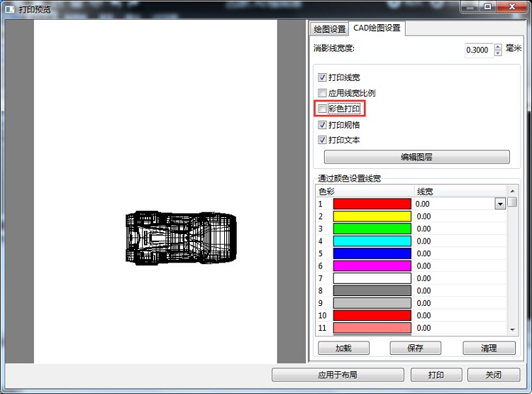Select the cyan swatch in row 4
The image size is (532, 394).
[x=372, y=241]
